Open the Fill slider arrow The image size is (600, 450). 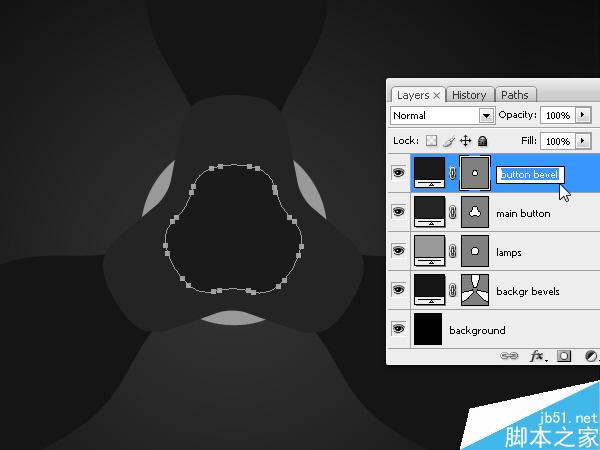(583, 141)
